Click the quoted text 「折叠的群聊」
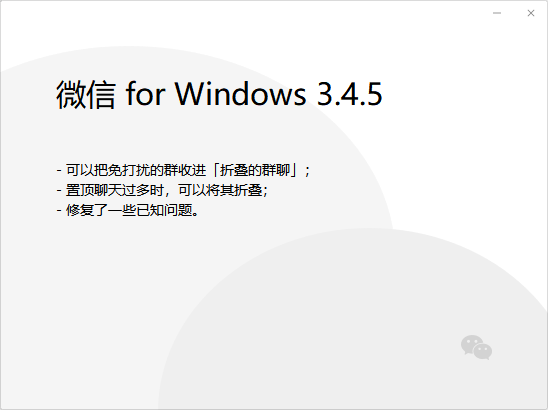The width and height of the screenshot is (548, 410). click(255, 171)
